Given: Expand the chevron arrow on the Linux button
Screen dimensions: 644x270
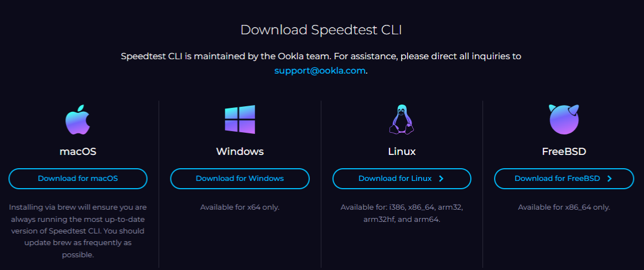Looking at the screenshot, I should [x=441, y=179].
